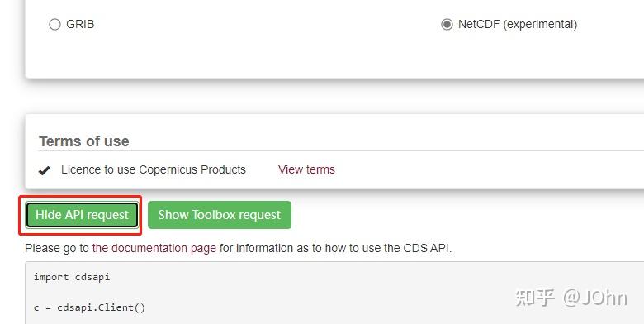Click the 'c = cdsapi.Client()' code line
644x324 pixels.
pos(89,307)
